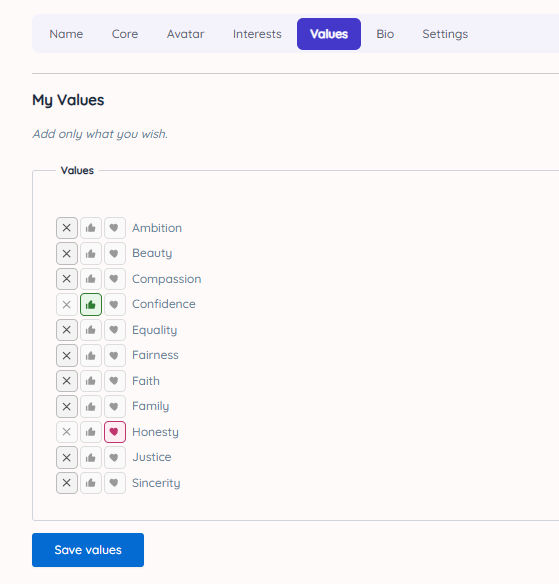The height and width of the screenshot is (584, 559).
Task: Like Beauty with thumbs-up icon
Action: 90,254
